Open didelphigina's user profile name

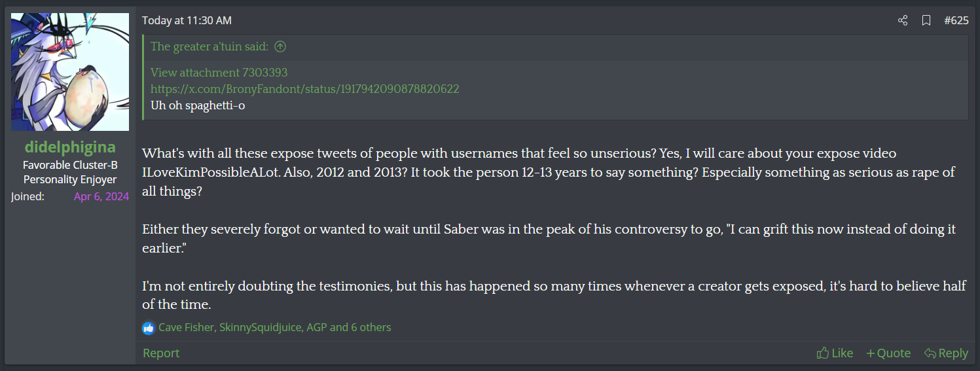70,147
